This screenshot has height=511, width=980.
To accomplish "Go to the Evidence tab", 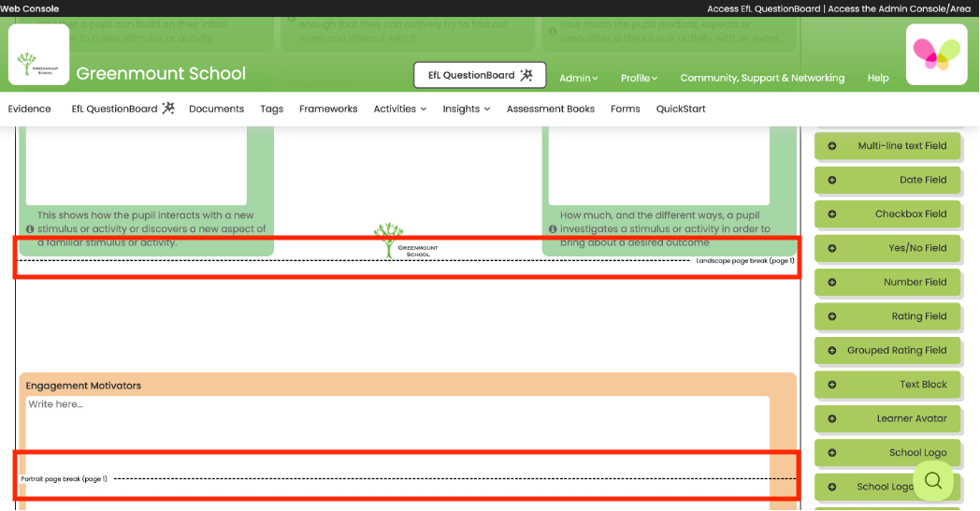I will pos(29,109).
